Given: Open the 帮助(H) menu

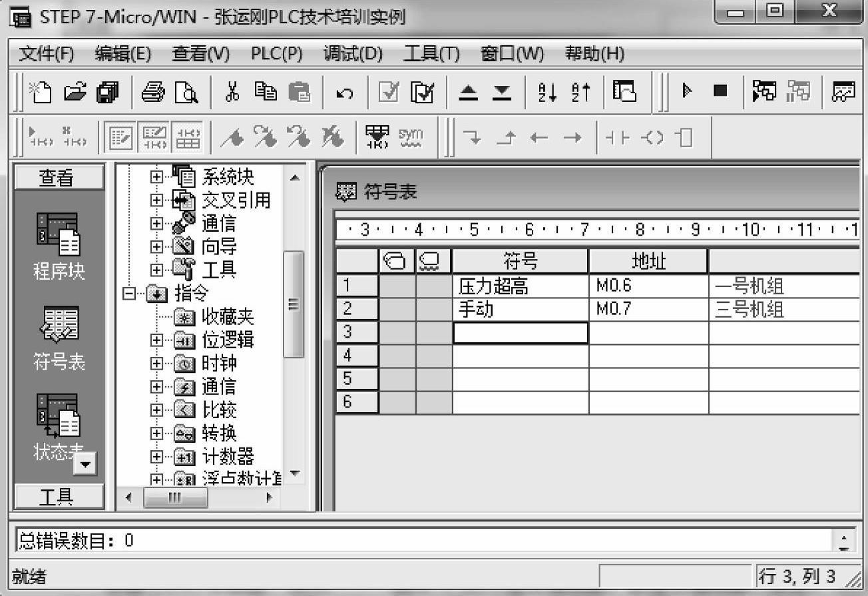Looking at the screenshot, I should coord(594,54).
